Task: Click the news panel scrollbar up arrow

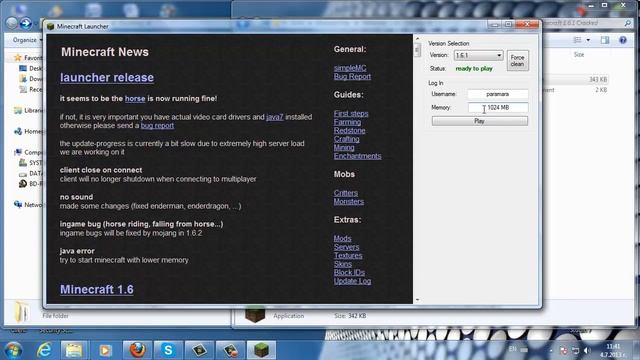Action: click(417, 39)
